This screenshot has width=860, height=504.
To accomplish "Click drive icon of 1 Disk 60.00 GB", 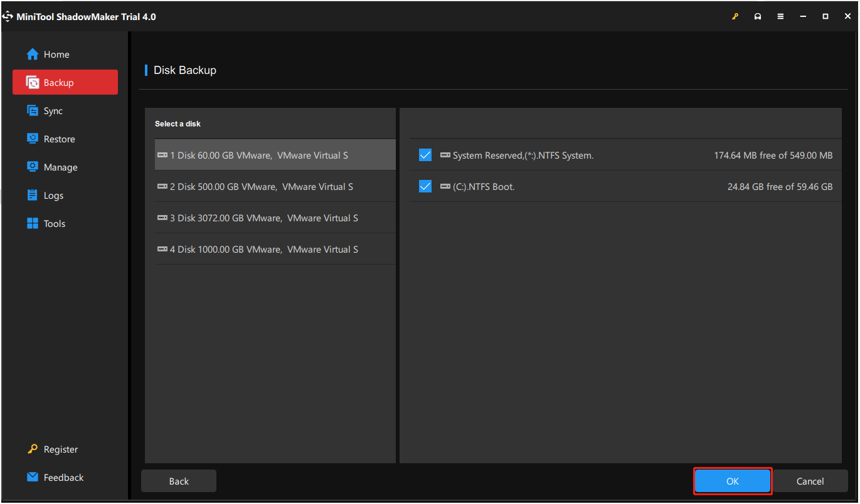I will point(162,155).
